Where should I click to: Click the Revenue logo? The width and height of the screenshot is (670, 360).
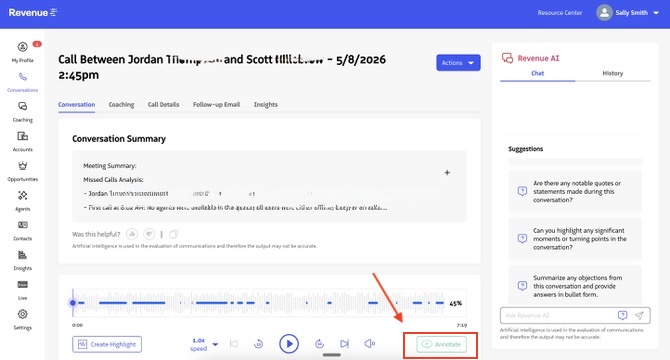point(33,13)
